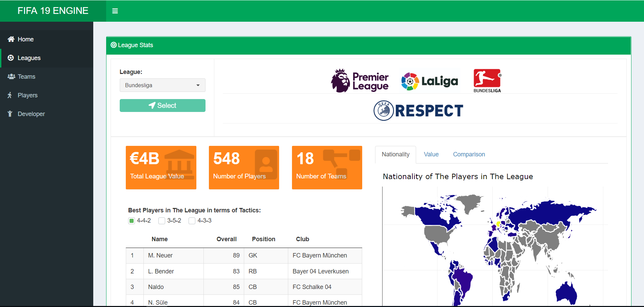Image resolution: width=644 pixels, height=307 pixels.
Task: Click the Premier League logo
Action: tap(360, 80)
